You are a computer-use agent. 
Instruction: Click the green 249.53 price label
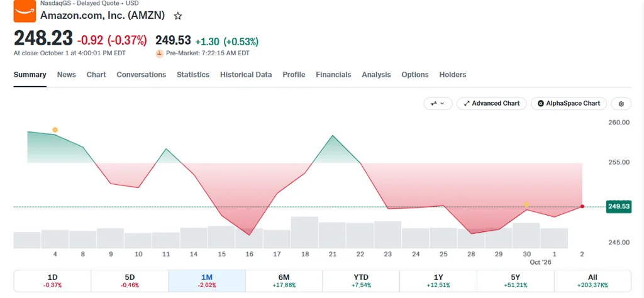619,206
